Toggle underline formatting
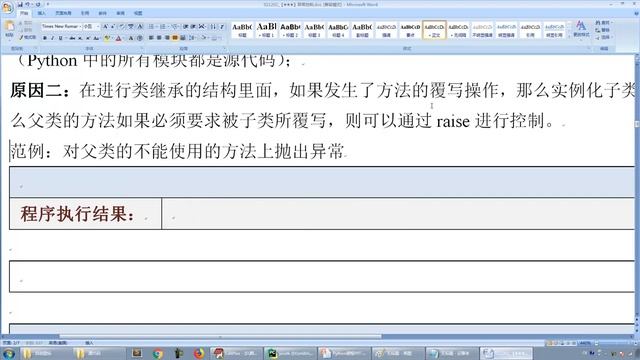Image resolution: width=640 pixels, height=360 pixels. [60, 38]
